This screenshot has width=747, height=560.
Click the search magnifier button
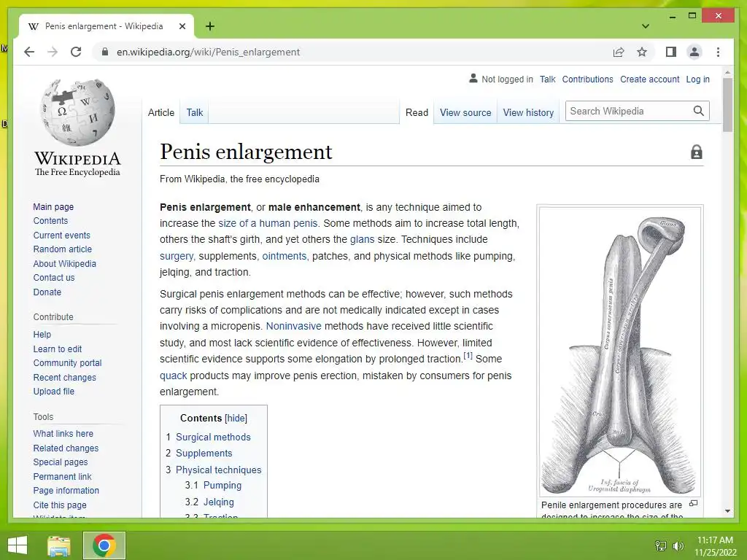tap(698, 111)
